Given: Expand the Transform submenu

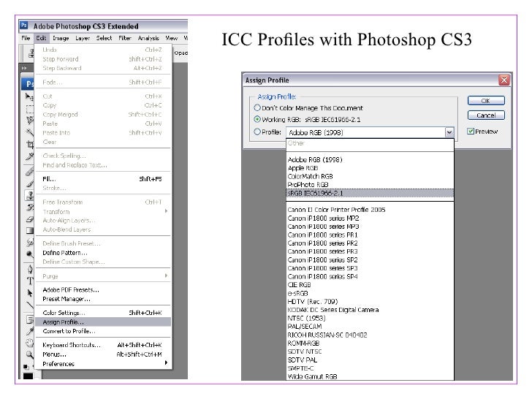Looking at the screenshot, I should 167,211.
